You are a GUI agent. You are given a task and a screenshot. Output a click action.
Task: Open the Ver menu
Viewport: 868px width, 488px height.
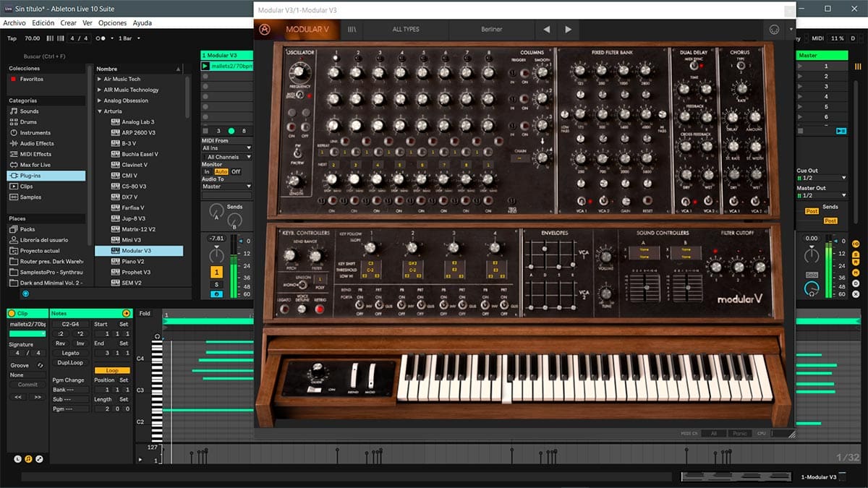(x=87, y=23)
